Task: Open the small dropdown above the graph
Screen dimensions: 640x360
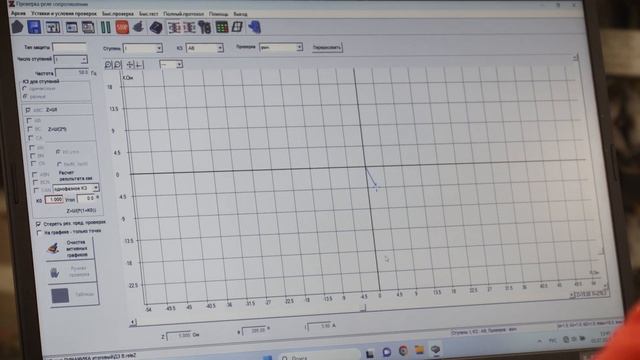Action: [171, 64]
